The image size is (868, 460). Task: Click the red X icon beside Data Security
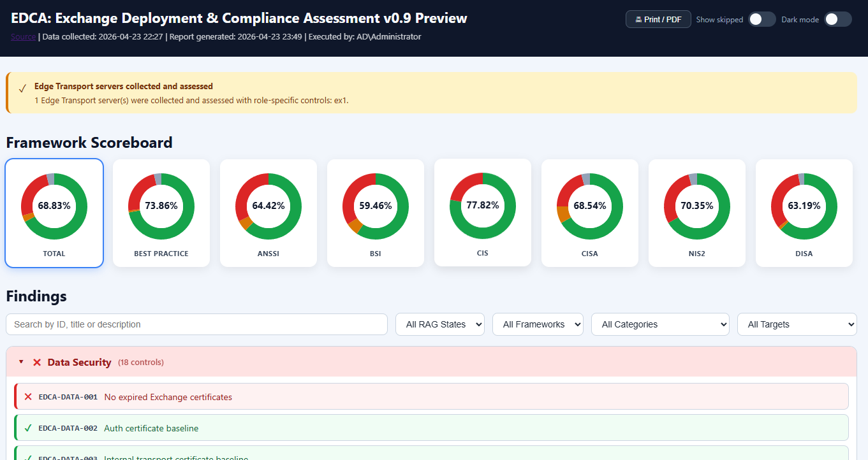coord(37,363)
